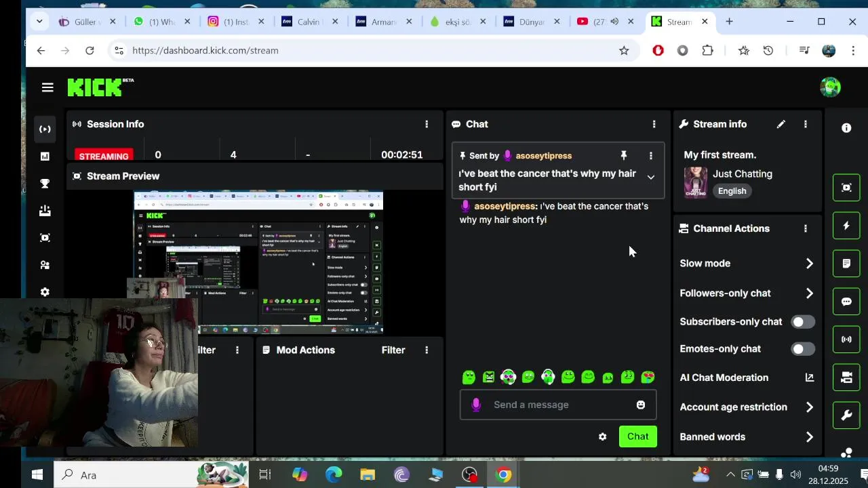Toggle the wrench stream info widget icon
Viewport: 868px width, 488px height.
point(846,415)
